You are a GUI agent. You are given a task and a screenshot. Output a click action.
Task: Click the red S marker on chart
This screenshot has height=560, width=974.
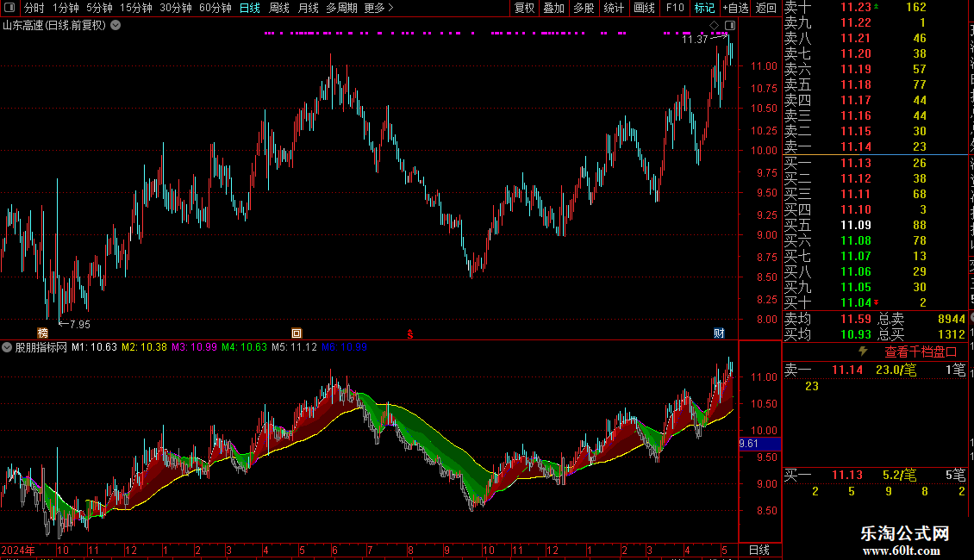(x=410, y=334)
